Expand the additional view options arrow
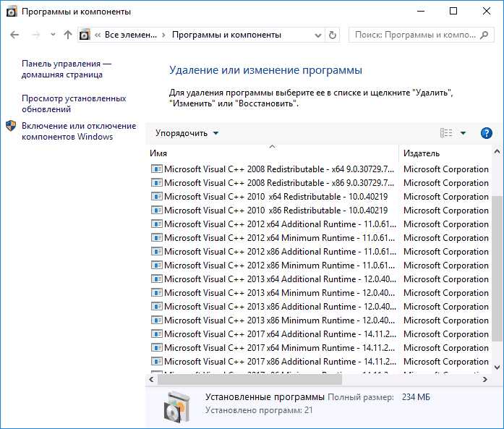 coord(463,133)
